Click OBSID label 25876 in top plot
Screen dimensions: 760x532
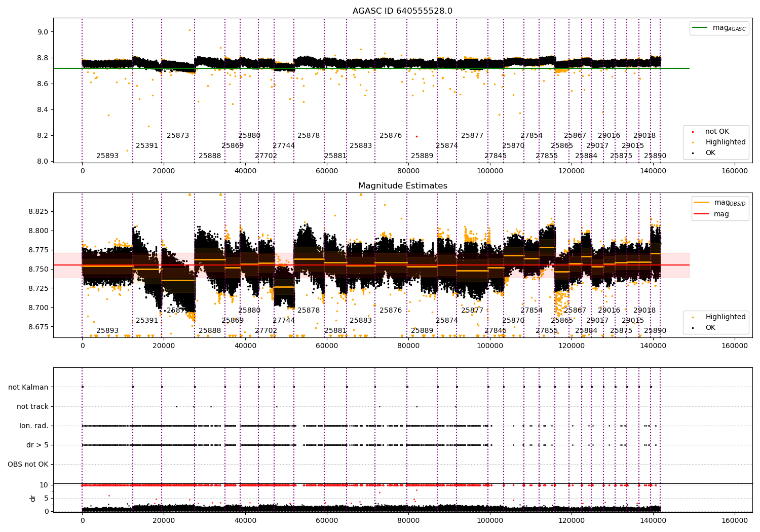[x=391, y=136]
